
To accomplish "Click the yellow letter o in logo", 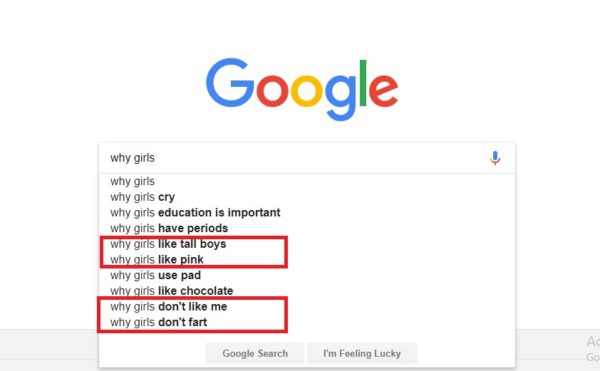I will tap(307, 91).
